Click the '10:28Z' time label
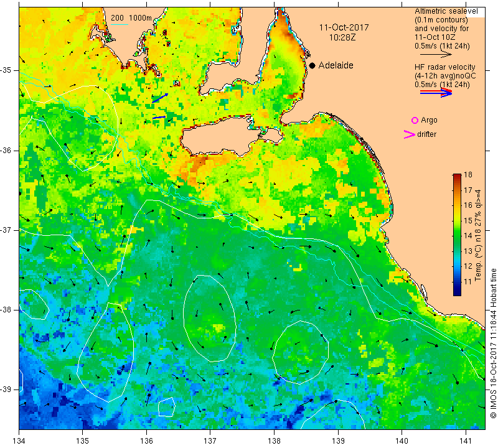498x448 pixels. tap(342, 37)
